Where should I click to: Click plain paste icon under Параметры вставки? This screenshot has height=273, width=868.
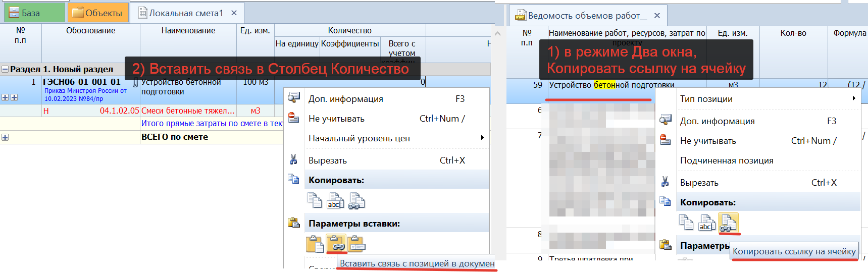[315, 244]
